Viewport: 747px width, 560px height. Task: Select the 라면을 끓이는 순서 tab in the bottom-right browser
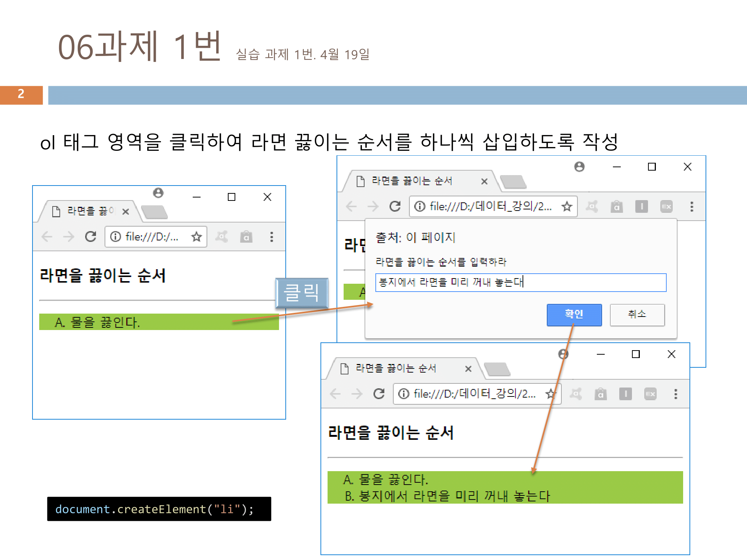[396, 368]
